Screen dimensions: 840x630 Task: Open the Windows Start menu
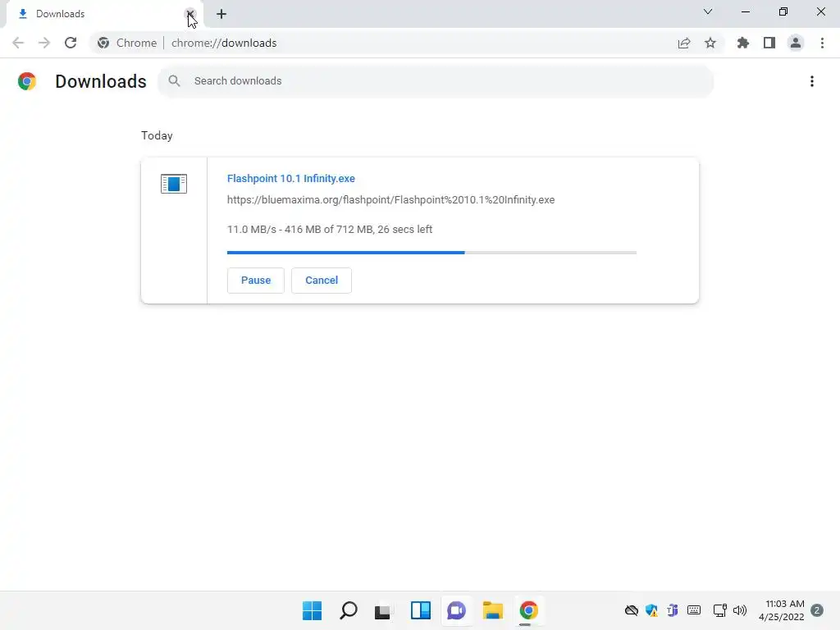pyautogui.click(x=312, y=610)
